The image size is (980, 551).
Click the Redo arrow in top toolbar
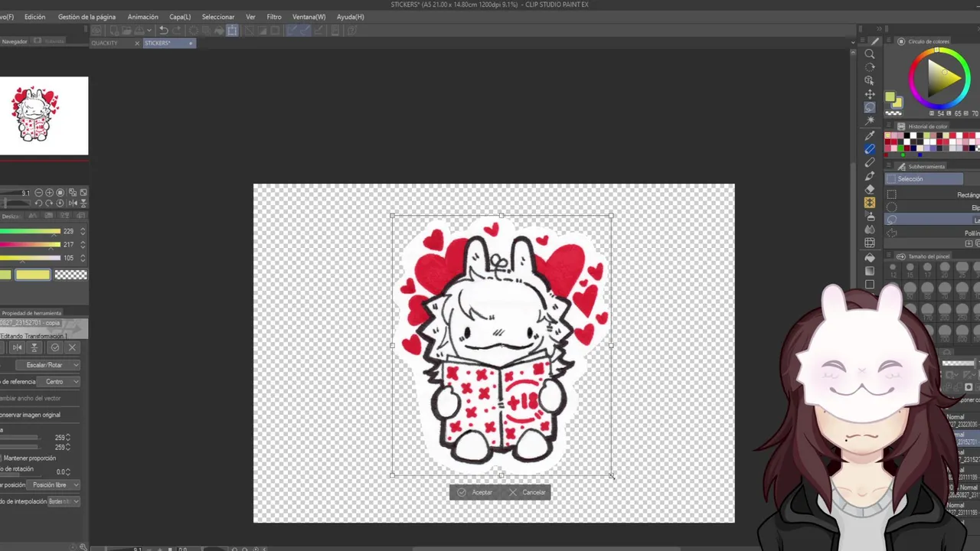point(177,31)
